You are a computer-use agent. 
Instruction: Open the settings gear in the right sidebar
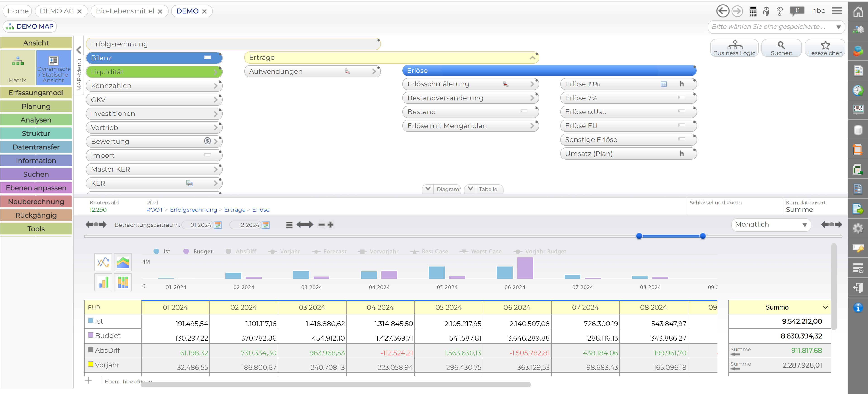click(x=858, y=228)
